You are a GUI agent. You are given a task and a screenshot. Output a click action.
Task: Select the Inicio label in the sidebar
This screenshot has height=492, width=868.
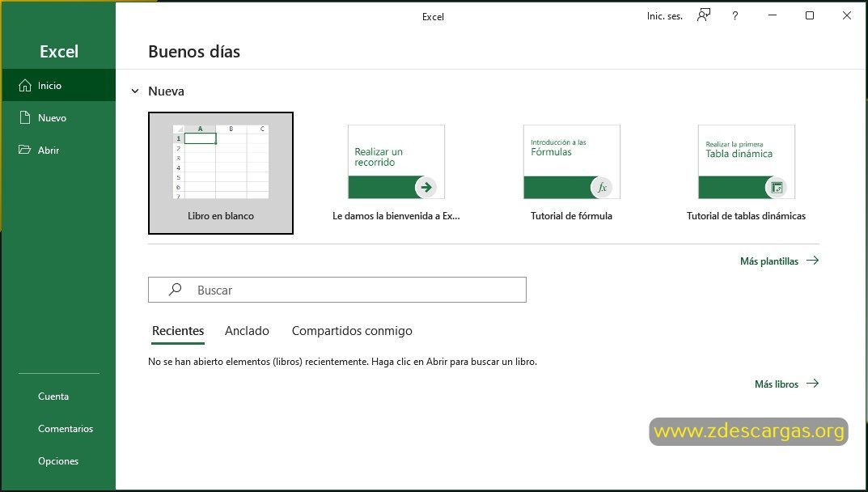pos(49,85)
